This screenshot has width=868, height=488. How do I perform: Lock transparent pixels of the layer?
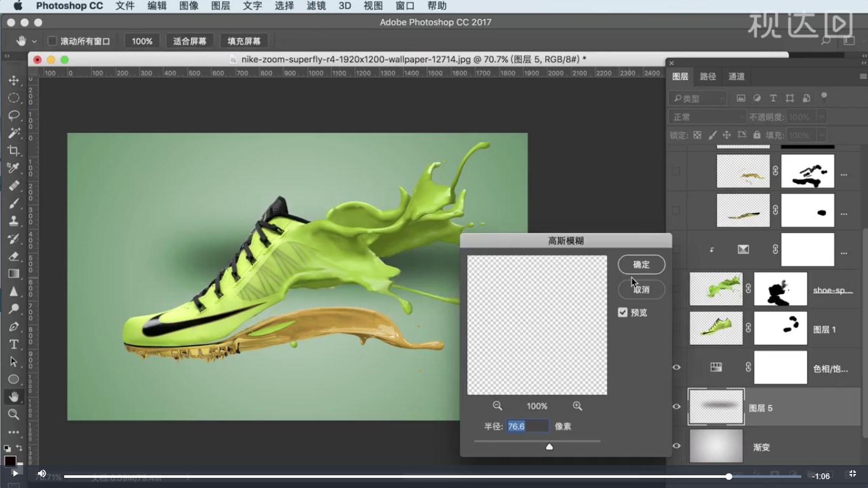(x=697, y=135)
